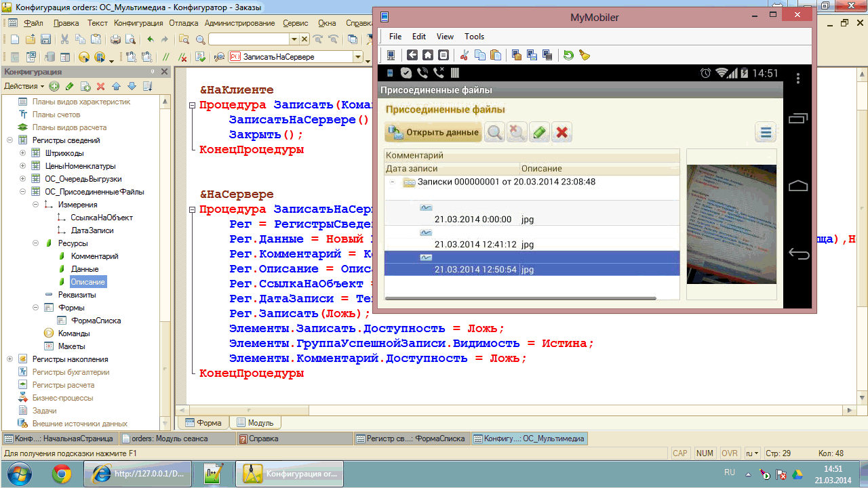Image resolution: width=868 pixels, height=488 pixels.
Task: Click Back arrow icon in MyMobiler toolbar
Action: click(412, 55)
